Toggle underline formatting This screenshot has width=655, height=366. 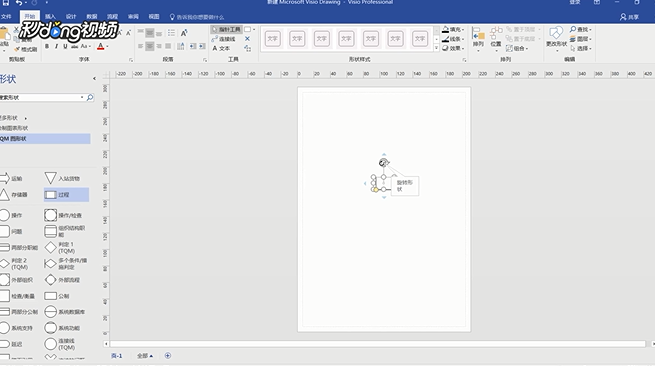pyautogui.click(x=65, y=46)
